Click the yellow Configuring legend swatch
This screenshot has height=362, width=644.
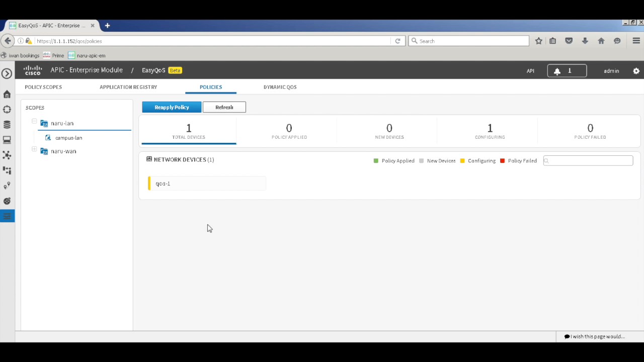click(462, 161)
